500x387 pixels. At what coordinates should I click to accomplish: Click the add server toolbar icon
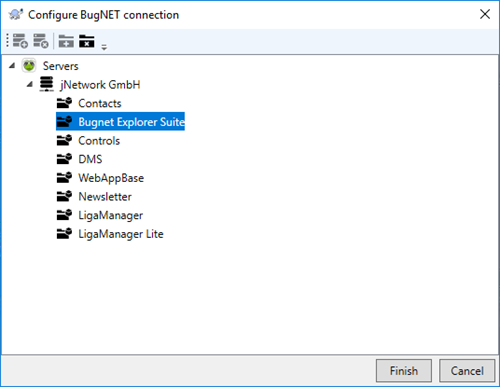tap(20, 41)
